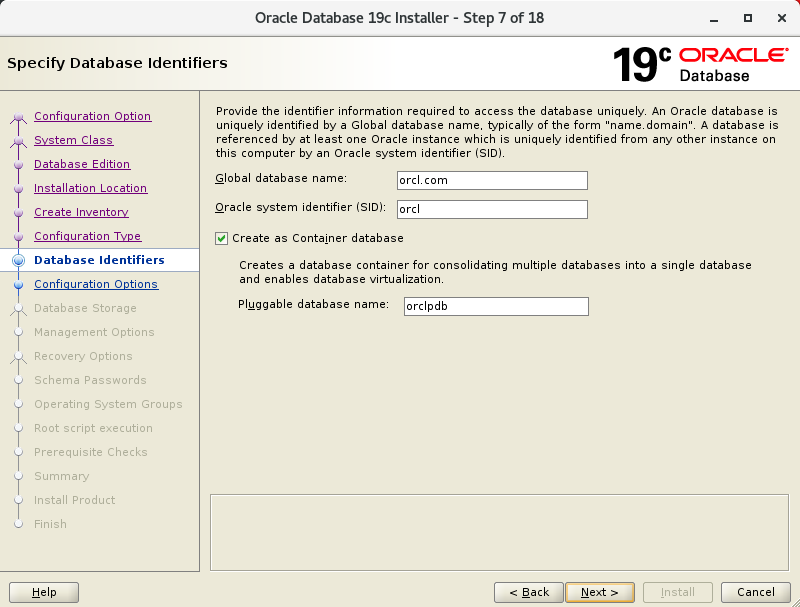The image size is (800, 607).
Task: Click the Next button
Action: (600, 592)
